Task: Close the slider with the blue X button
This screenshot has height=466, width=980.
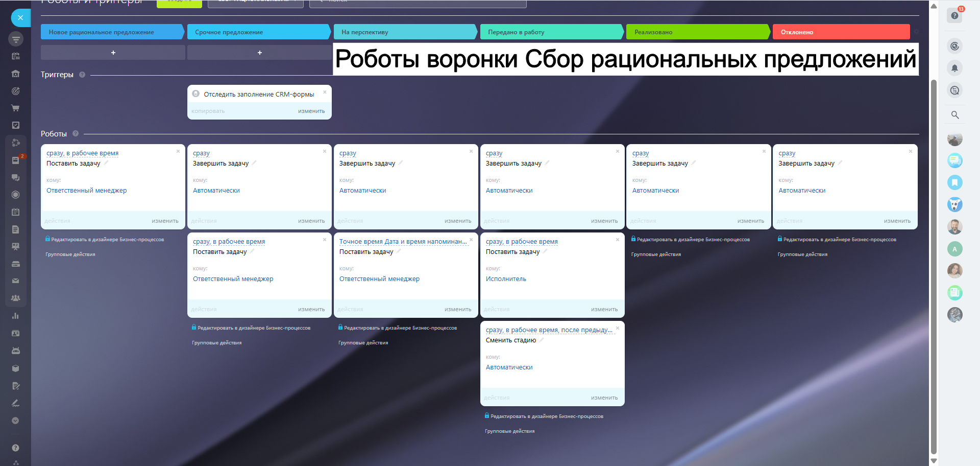Action: (x=20, y=18)
